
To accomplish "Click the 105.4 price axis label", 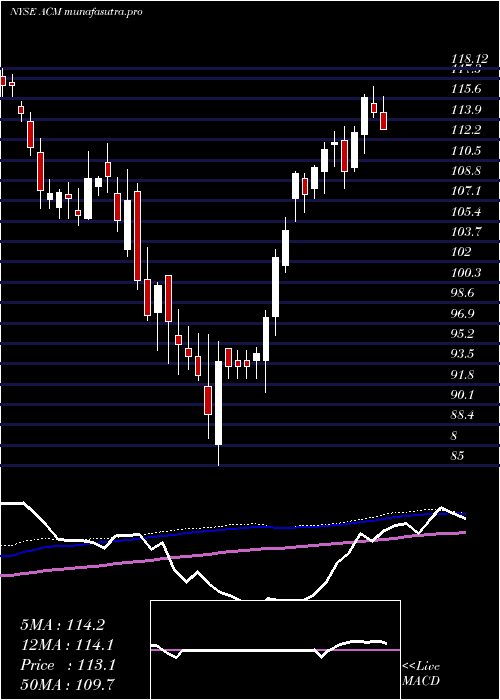I will point(466,212).
